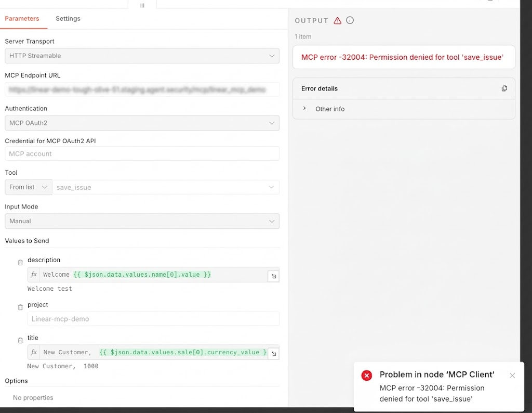This screenshot has width=532, height=413.
Task: Click the red warning triangle next to OUTPUT
Action: (x=337, y=20)
